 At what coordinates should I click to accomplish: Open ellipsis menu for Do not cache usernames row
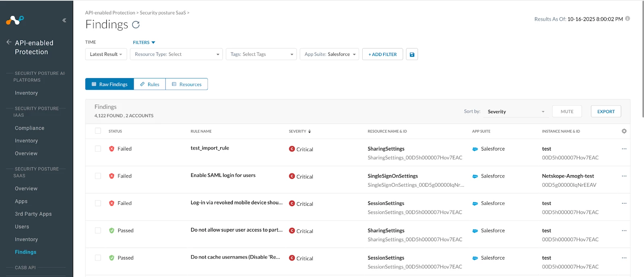pos(624,258)
